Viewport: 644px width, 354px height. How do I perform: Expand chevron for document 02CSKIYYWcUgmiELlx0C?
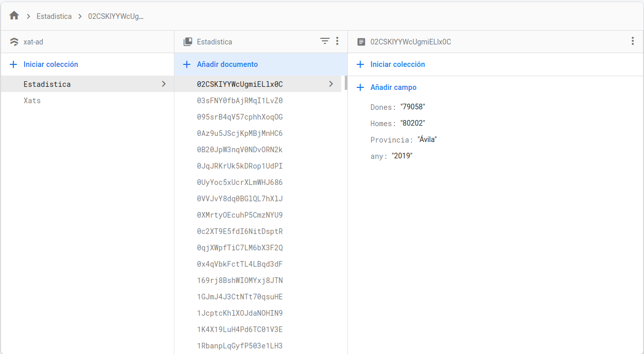[x=331, y=84]
